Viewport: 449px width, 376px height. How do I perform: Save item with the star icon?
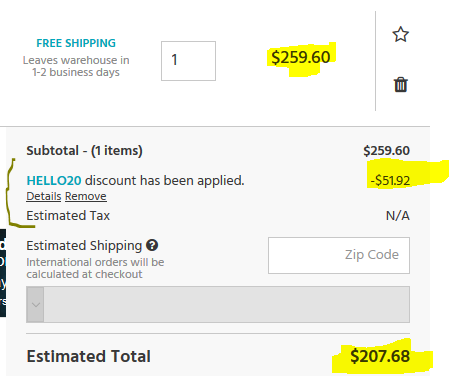tap(400, 34)
